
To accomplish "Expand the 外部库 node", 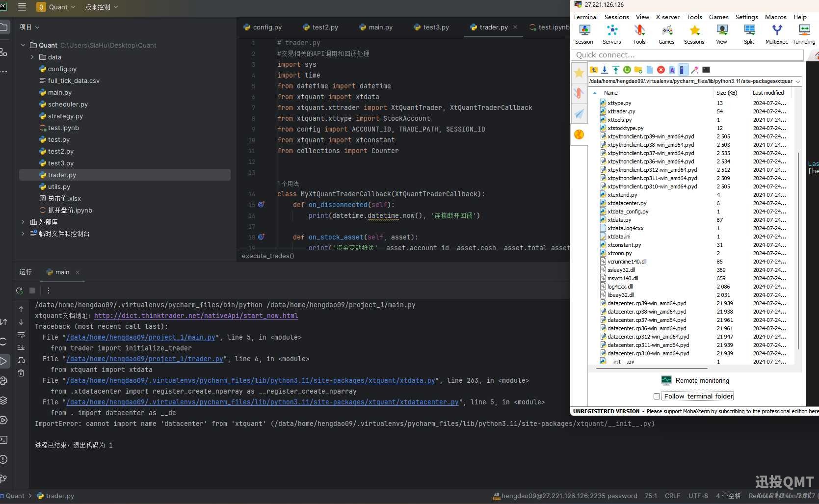I will pyautogui.click(x=23, y=222).
